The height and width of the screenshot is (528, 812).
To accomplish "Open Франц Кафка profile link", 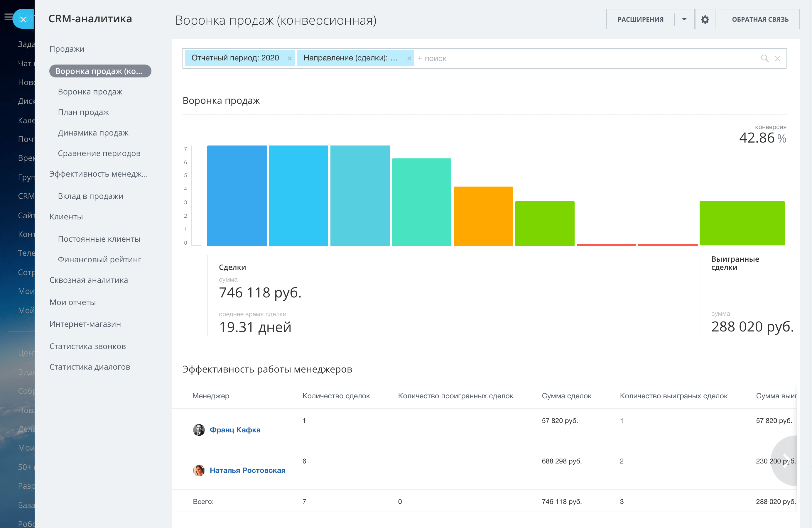I will point(235,430).
